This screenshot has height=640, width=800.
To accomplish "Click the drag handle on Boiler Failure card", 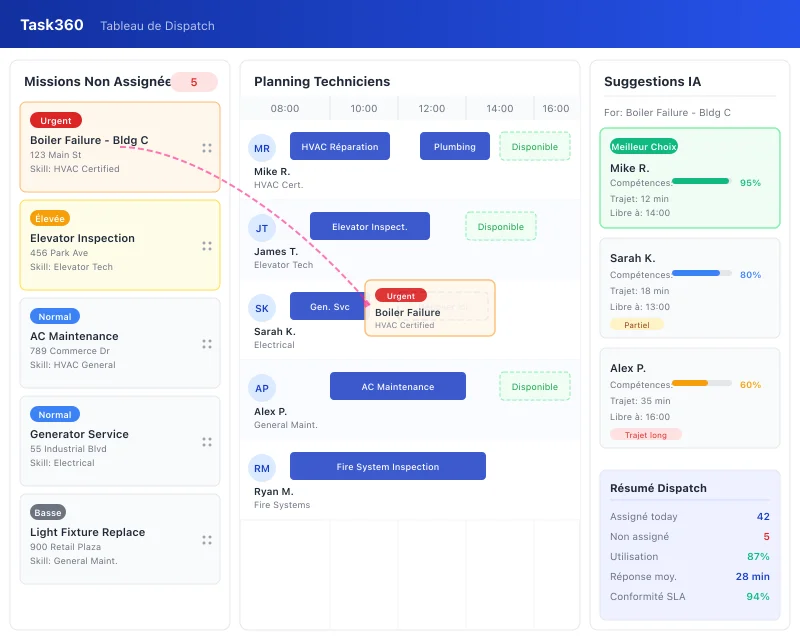I will (x=207, y=146).
